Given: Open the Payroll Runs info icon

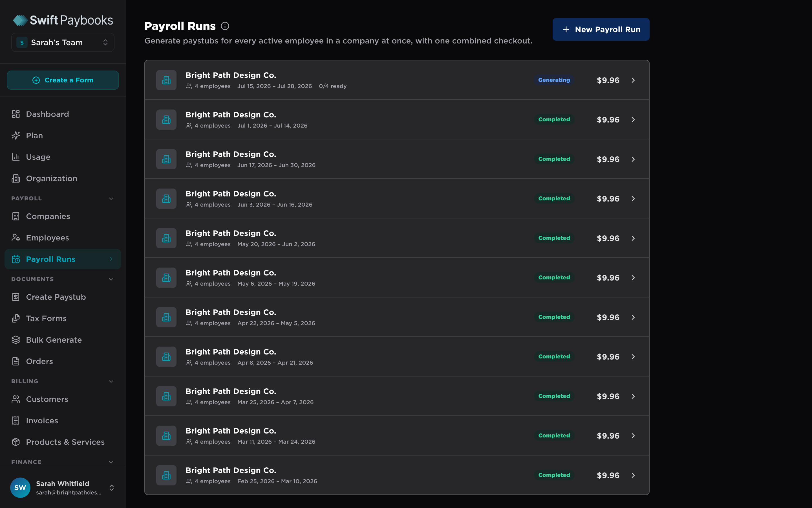Looking at the screenshot, I should 225,26.
